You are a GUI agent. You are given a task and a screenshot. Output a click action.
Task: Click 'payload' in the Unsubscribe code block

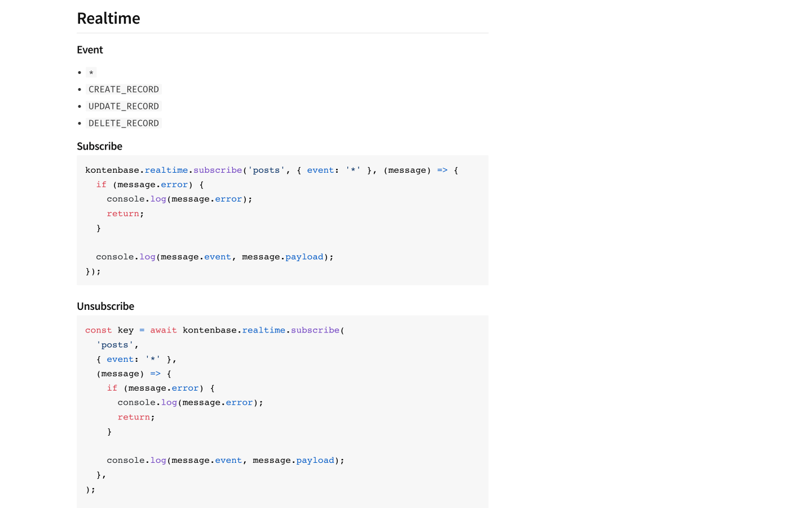315,461
